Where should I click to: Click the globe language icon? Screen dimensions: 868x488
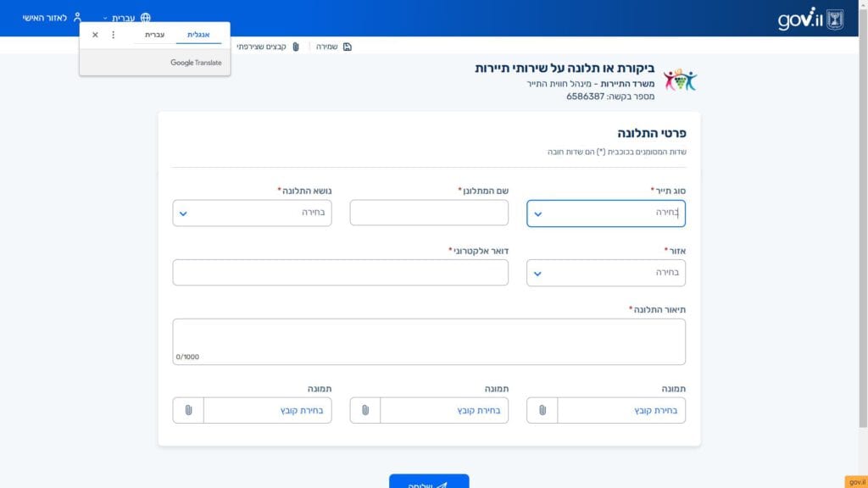click(146, 18)
